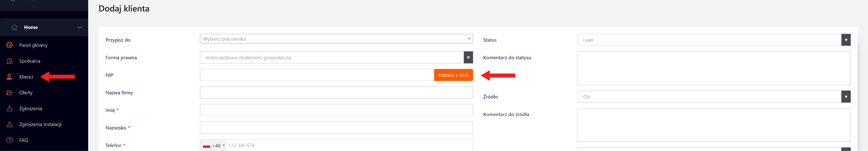Click the Oferty folder icon
Screen dimensions: 868x151
10,93
